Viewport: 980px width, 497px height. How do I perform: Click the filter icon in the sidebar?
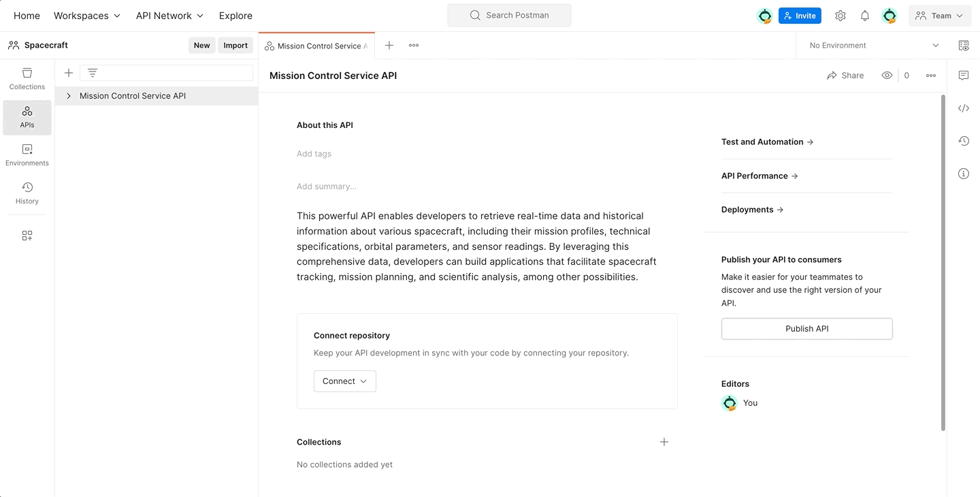pos(92,72)
